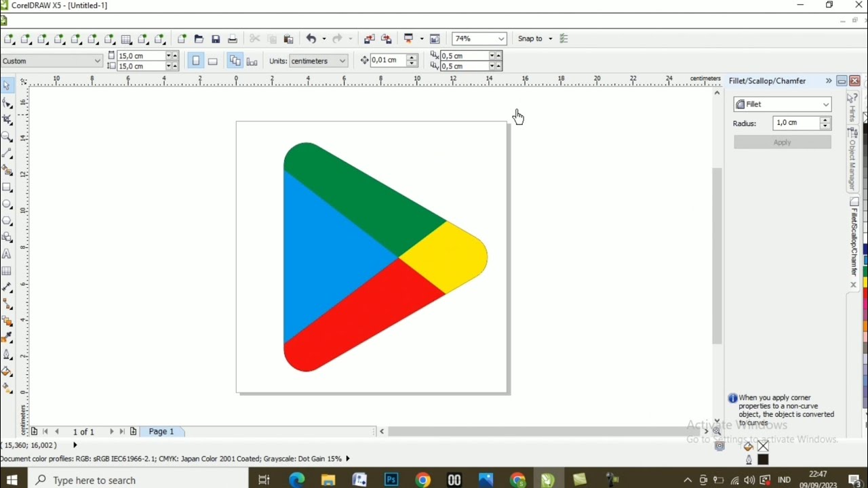
Task: Select the Pick tool in the toolbox
Action: pyautogui.click(x=7, y=85)
